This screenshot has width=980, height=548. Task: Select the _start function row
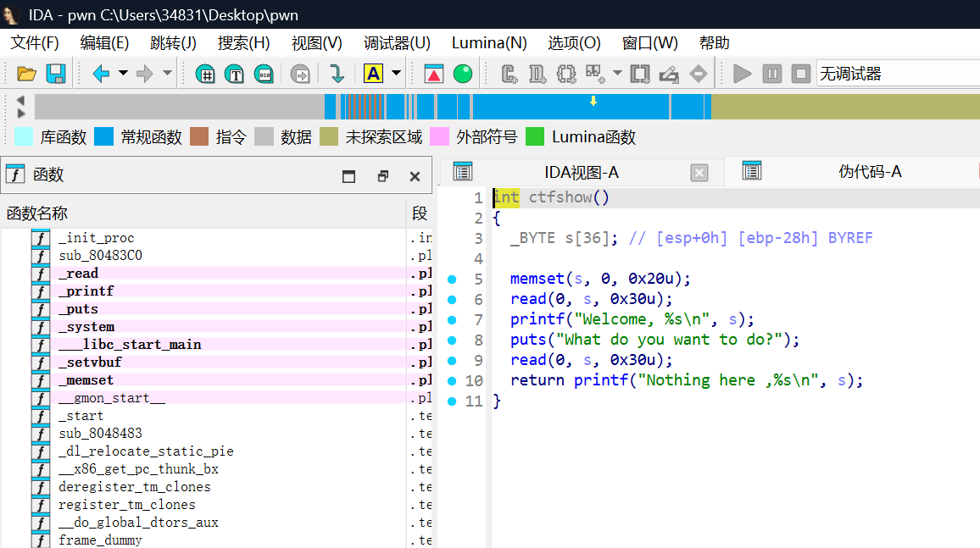(216, 416)
